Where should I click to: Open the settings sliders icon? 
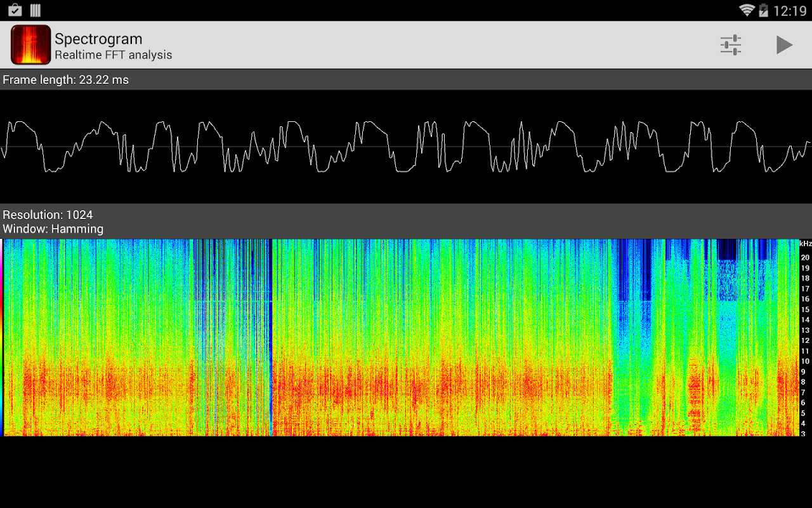[x=731, y=45]
